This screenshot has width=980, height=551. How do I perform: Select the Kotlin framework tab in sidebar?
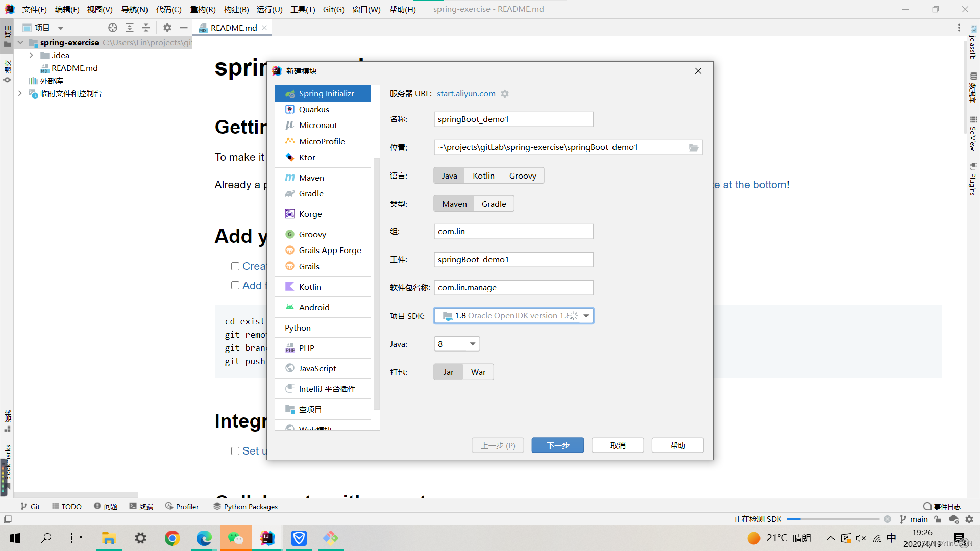[x=310, y=287]
